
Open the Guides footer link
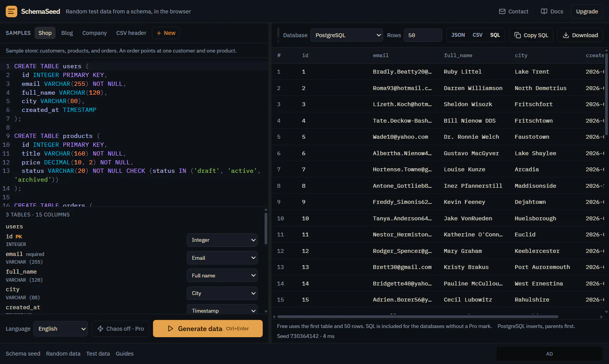125,354
